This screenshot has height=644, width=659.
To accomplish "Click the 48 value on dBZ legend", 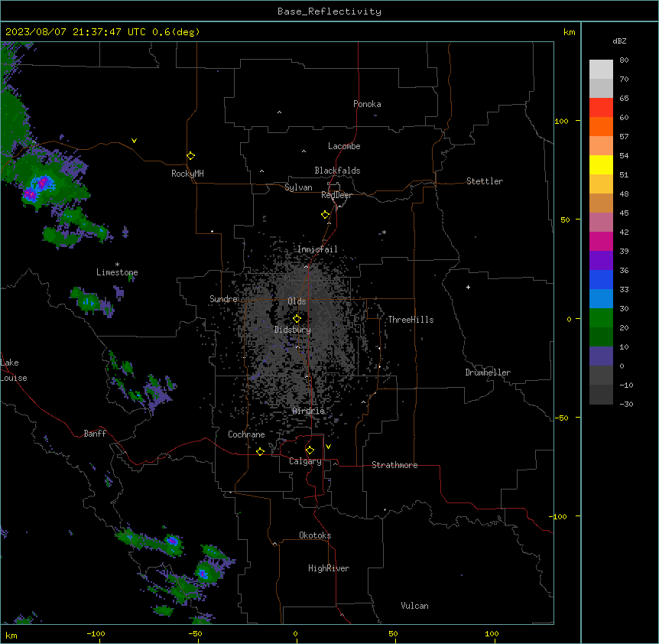I will 624,194.
